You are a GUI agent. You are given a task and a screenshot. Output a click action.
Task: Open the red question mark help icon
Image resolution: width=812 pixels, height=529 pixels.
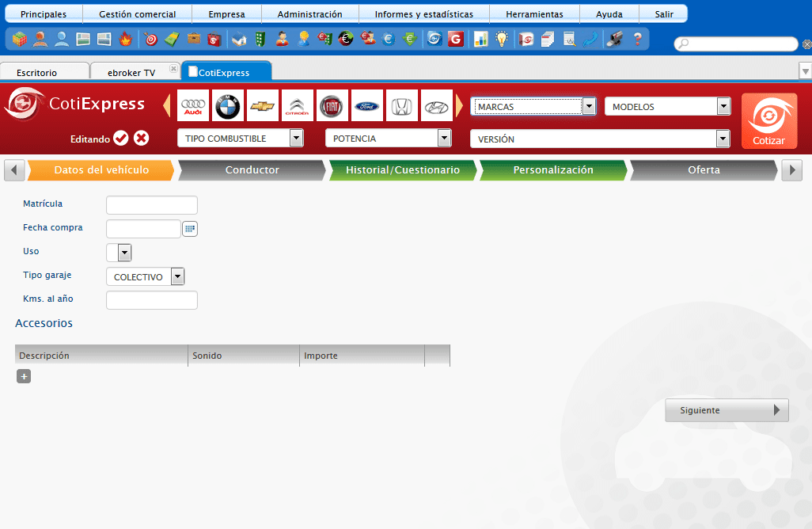637,39
